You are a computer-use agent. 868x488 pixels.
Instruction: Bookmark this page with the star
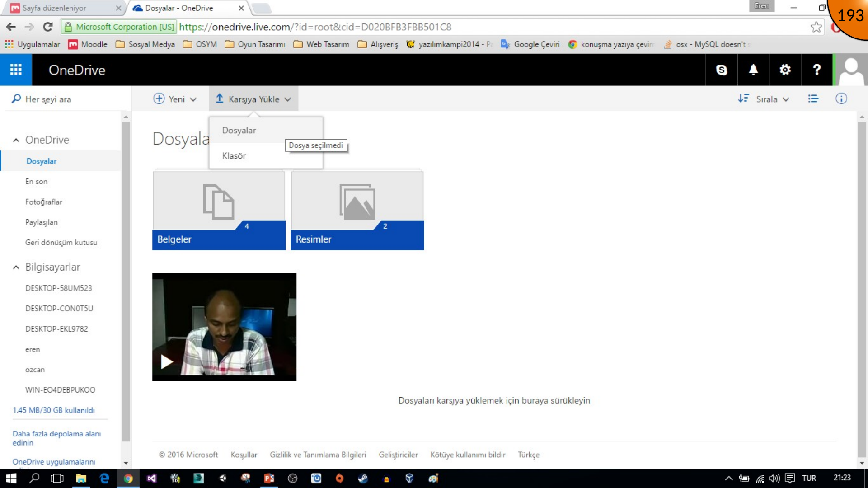(x=816, y=27)
